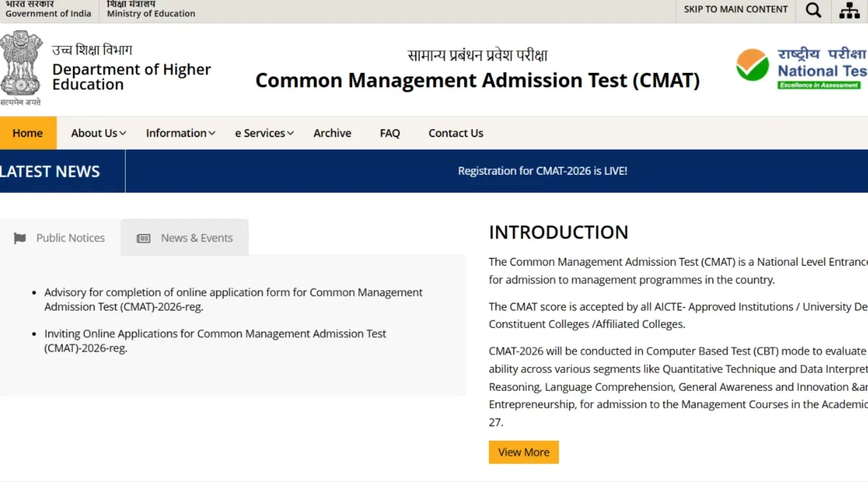Click the Registration for CMAT-2026 is LIVE news
868x482 pixels.
coord(542,171)
